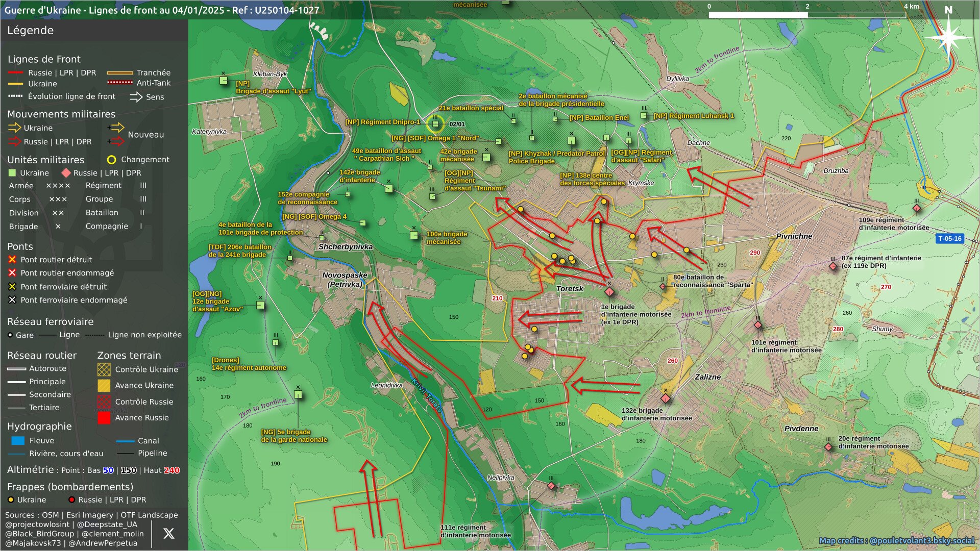Click the yellow Changement circle in legend

pos(111,160)
